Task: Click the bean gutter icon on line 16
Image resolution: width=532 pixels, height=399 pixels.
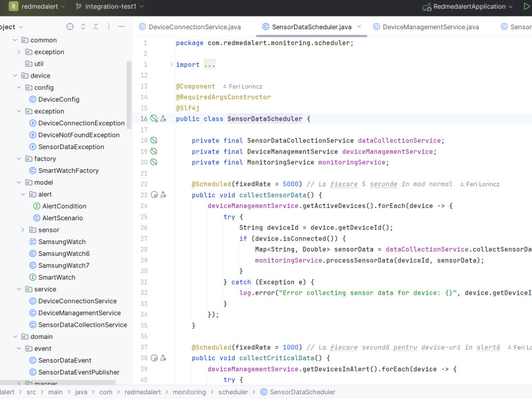Action: 154,119
